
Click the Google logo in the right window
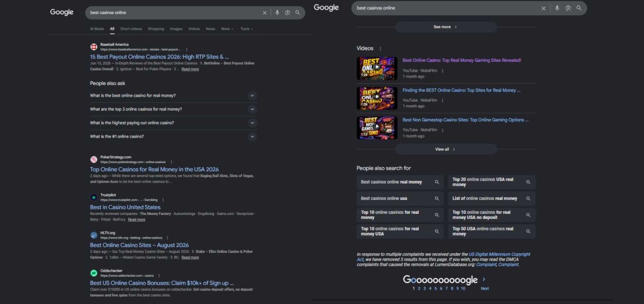coord(326,8)
